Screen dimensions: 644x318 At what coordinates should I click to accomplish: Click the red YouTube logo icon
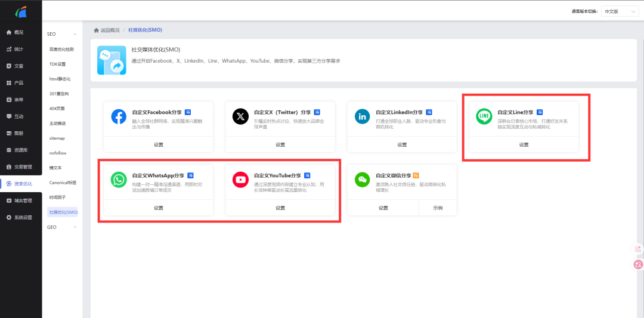241,180
